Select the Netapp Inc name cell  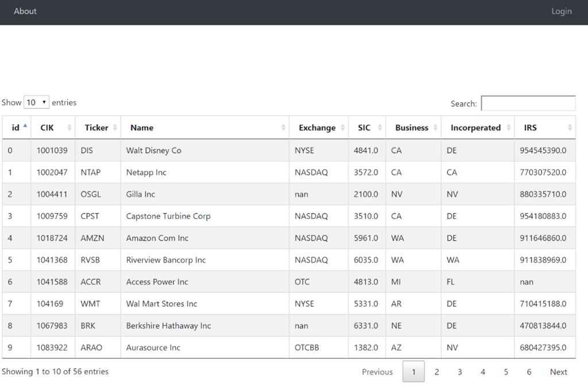point(205,172)
